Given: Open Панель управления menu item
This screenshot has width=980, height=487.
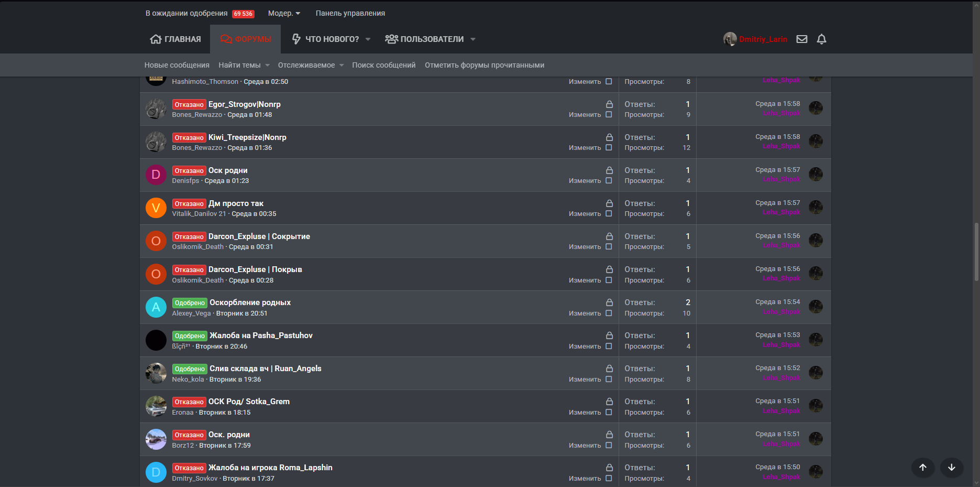Looking at the screenshot, I should [x=350, y=13].
